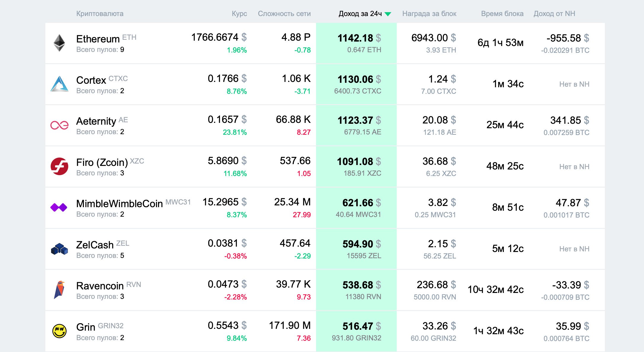The width and height of the screenshot is (644, 352).
Task: Click ZelCash rate change -0.38%
Action: click(x=235, y=256)
